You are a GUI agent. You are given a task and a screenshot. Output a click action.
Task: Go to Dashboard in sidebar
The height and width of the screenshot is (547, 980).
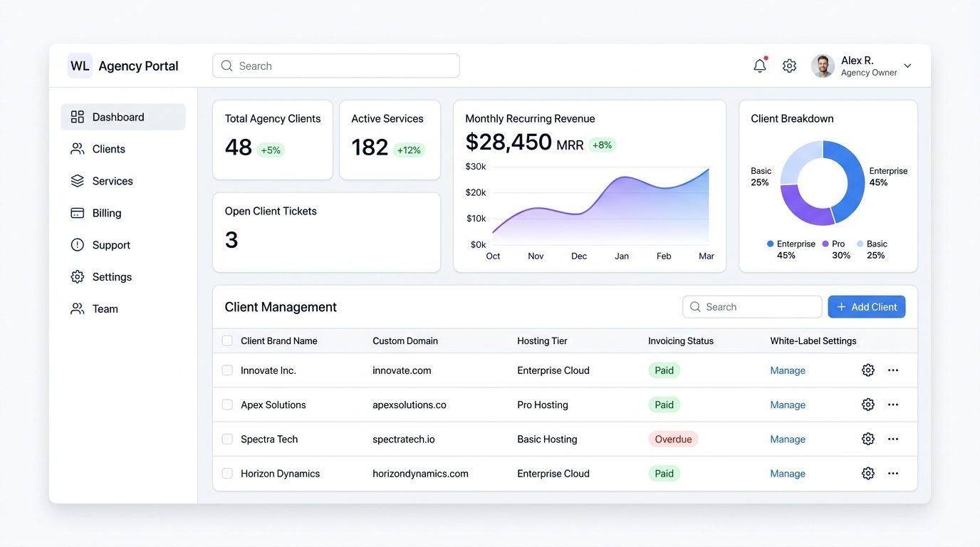point(123,117)
